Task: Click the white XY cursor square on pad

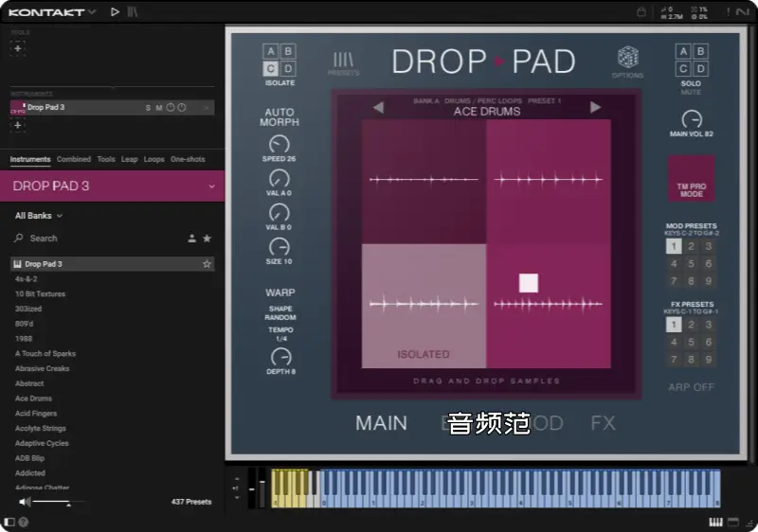Action: coord(529,283)
